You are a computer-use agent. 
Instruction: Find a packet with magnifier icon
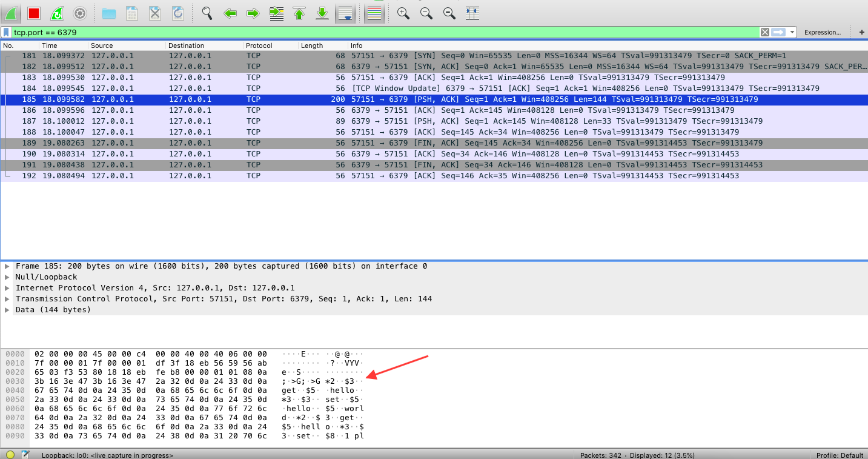(207, 13)
